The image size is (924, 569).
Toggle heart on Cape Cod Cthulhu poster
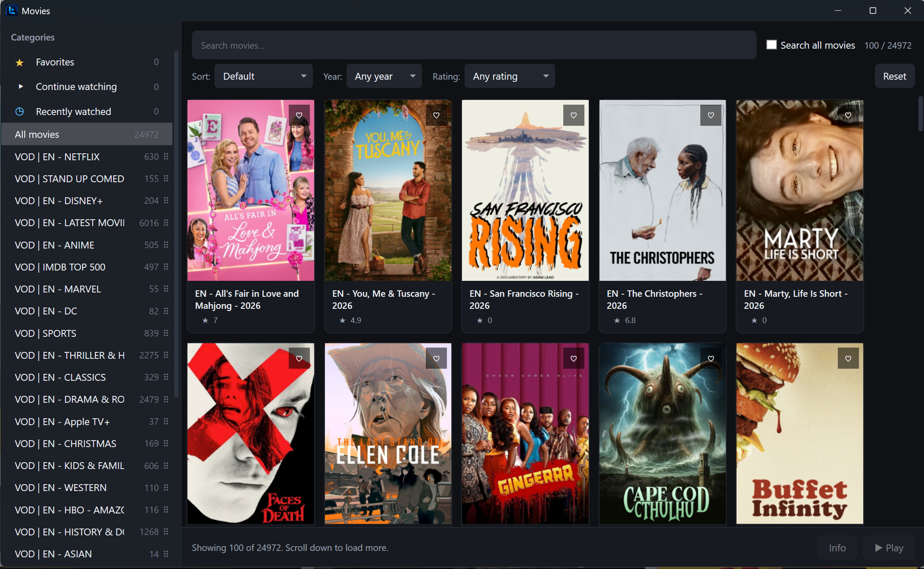coord(711,358)
